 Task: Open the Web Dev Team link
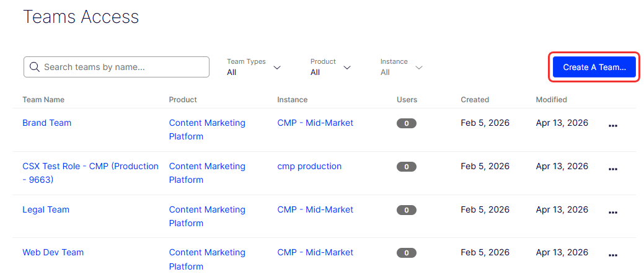click(53, 252)
